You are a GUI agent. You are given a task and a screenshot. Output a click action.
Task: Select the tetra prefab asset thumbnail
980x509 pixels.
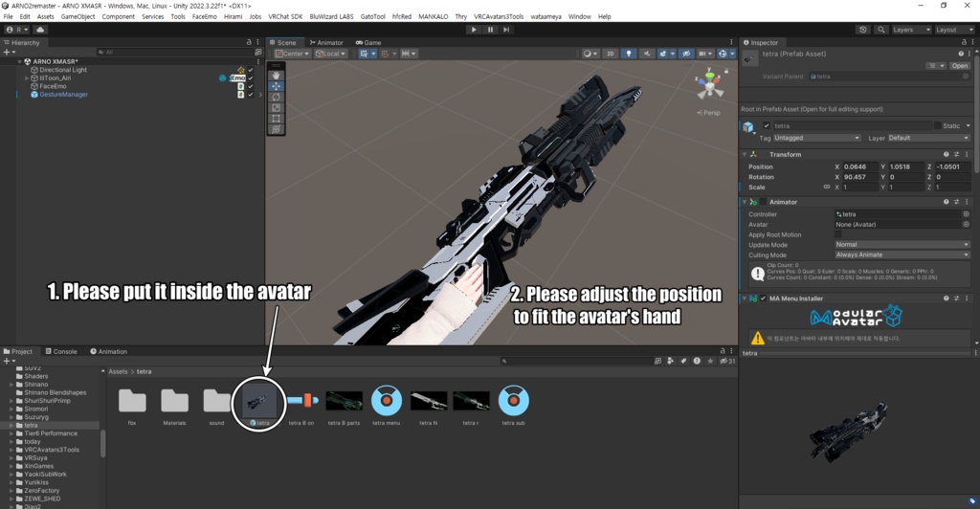pyautogui.click(x=258, y=401)
